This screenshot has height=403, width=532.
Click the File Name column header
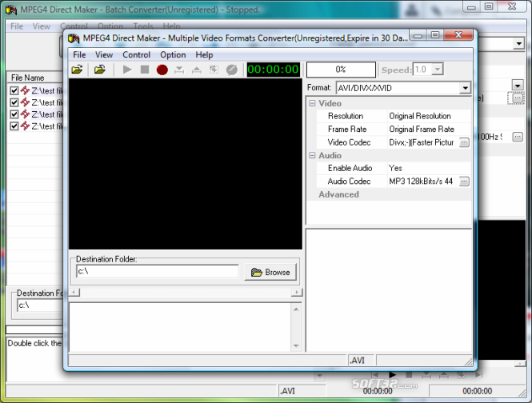35,78
